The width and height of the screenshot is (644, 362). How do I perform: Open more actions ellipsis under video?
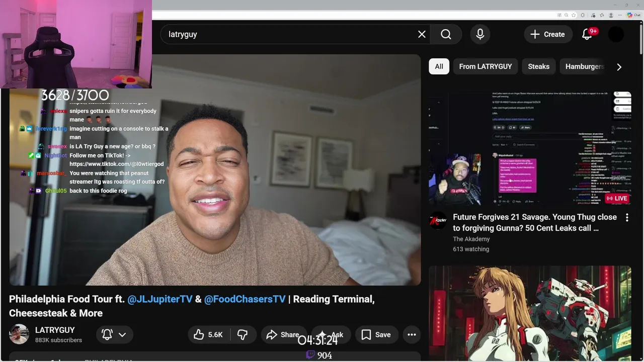coord(412,335)
